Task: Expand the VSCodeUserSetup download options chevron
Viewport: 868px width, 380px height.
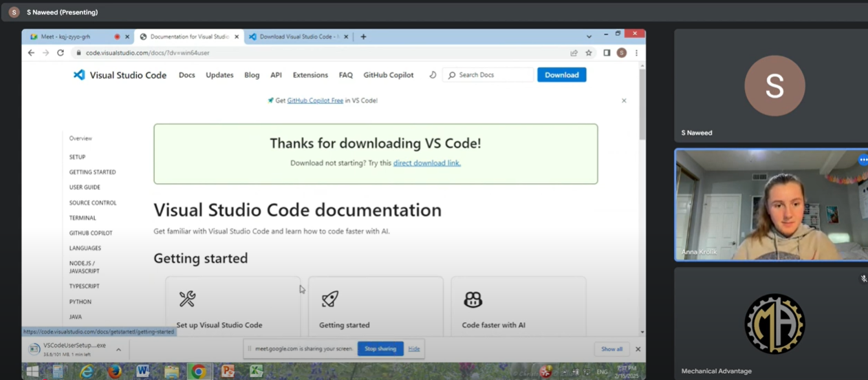Action: coord(118,350)
